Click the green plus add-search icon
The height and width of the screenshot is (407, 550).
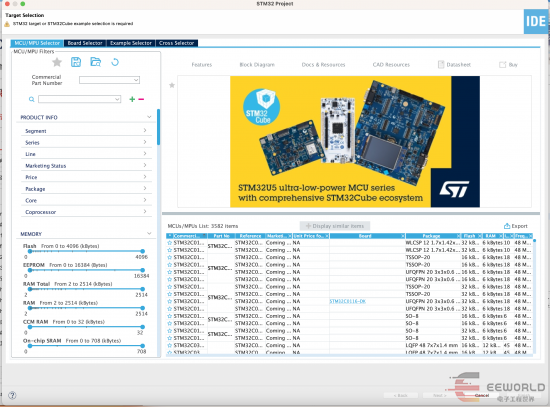tap(132, 99)
